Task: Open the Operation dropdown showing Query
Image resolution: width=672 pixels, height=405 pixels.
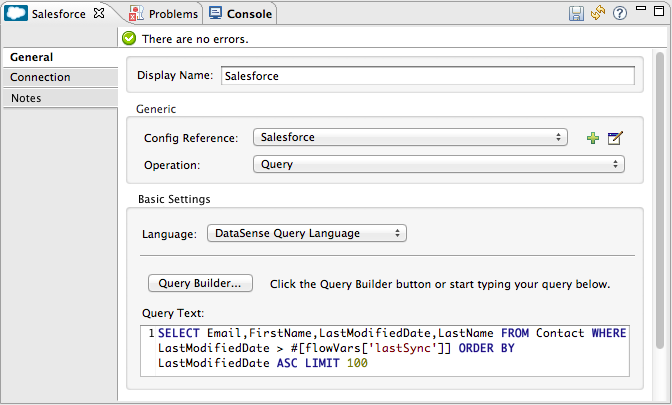Action: click(439, 165)
